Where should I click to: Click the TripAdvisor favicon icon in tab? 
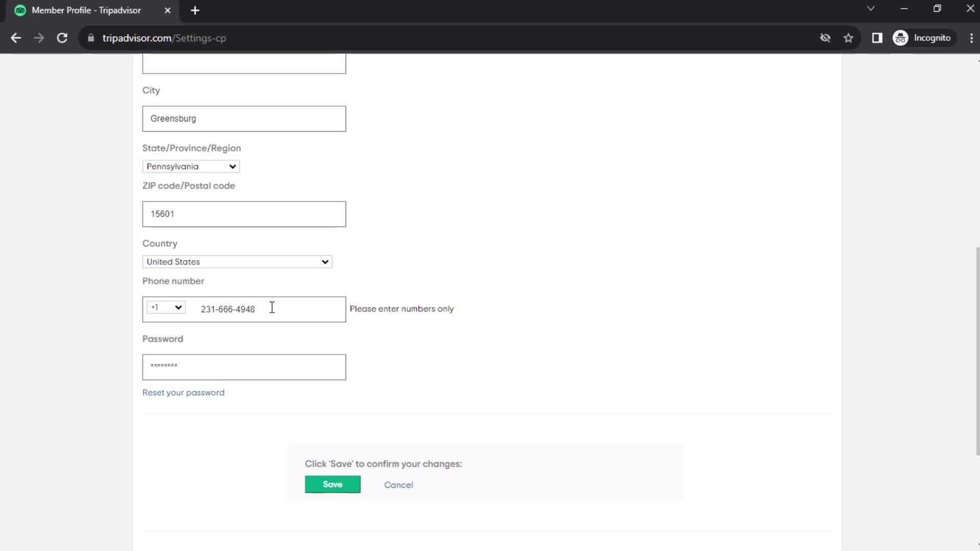coord(19,10)
